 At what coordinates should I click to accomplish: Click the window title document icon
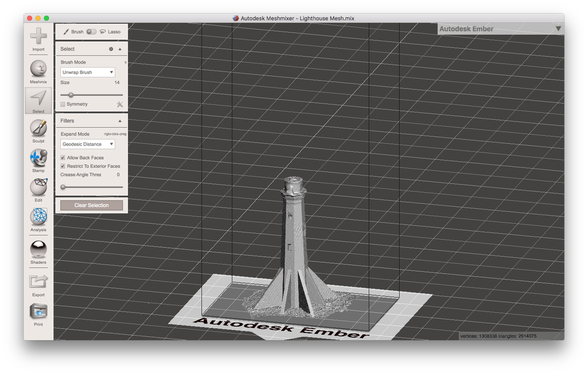(x=236, y=18)
